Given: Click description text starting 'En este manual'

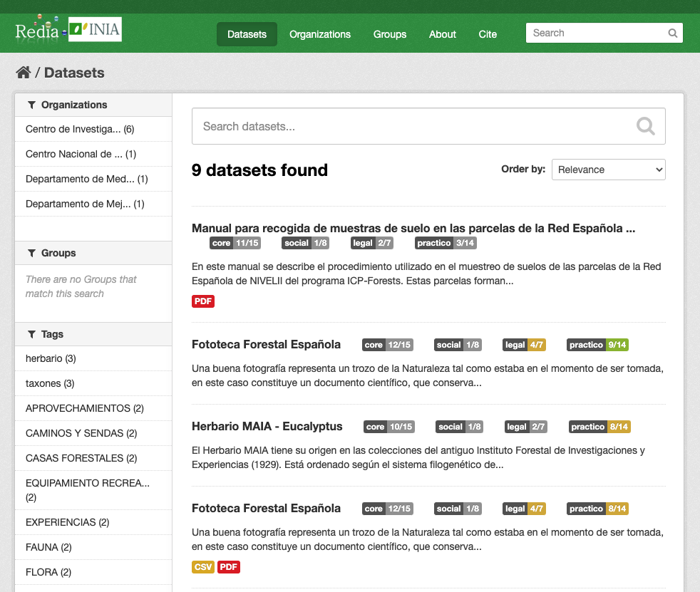Looking at the screenshot, I should coord(426,274).
